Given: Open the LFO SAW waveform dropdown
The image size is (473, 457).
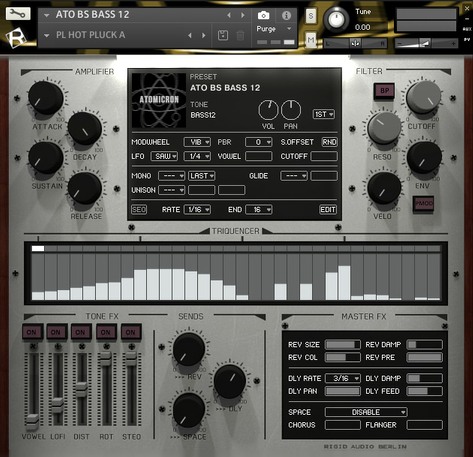Looking at the screenshot, I should click(164, 156).
